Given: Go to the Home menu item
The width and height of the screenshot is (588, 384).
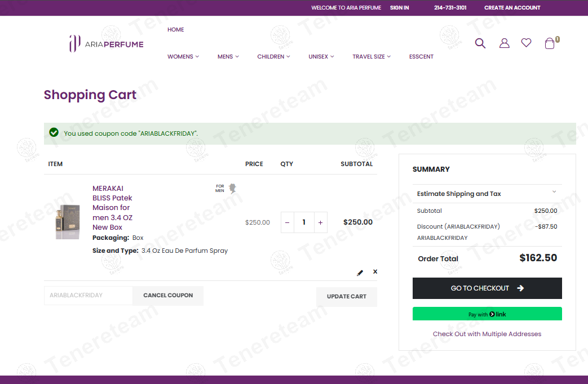Looking at the screenshot, I should click(175, 30).
